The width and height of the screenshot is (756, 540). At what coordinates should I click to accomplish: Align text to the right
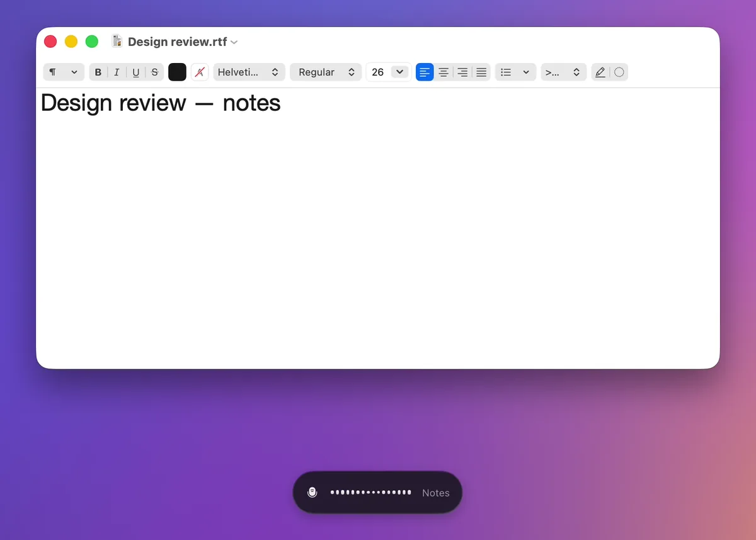point(462,72)
